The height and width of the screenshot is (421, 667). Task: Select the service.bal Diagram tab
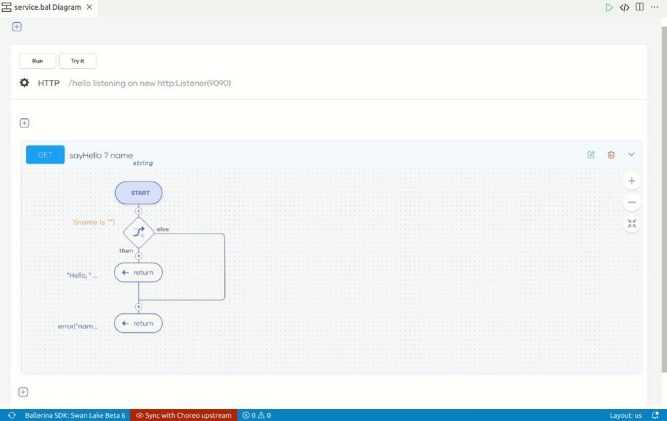(46, 7)
